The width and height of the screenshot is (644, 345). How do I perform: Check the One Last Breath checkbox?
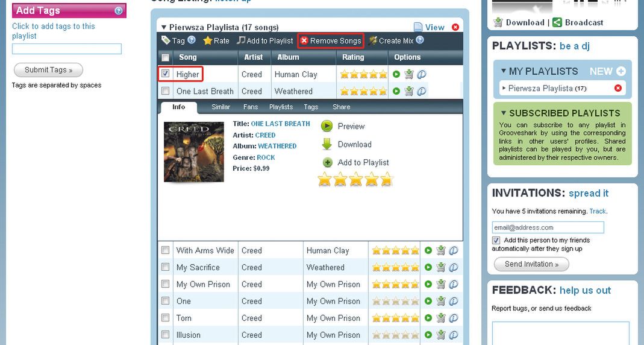pos(165,90)
